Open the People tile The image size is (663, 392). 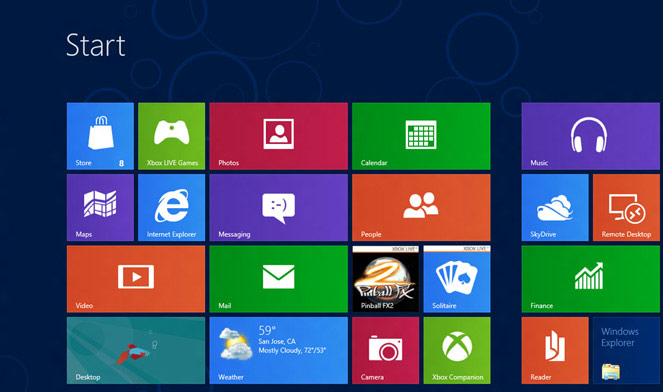click(x=421, y=208)
